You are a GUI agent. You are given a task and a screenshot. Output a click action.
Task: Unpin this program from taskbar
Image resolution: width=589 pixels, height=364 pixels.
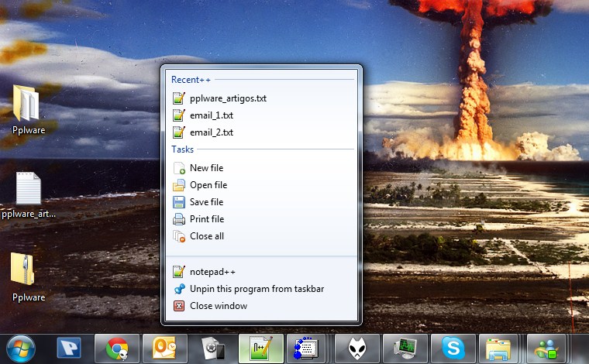point(261,289)
